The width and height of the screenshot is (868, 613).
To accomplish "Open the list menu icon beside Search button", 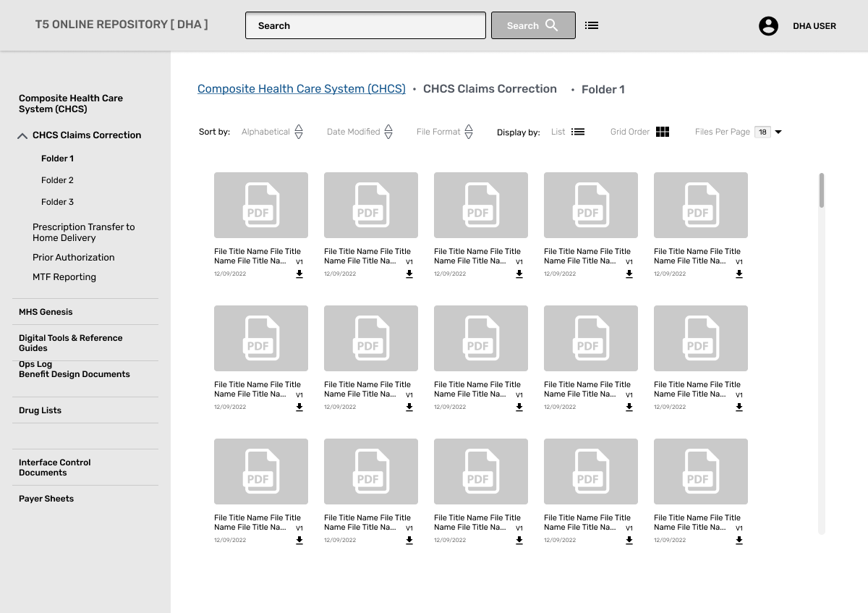I will click(592, 25).
